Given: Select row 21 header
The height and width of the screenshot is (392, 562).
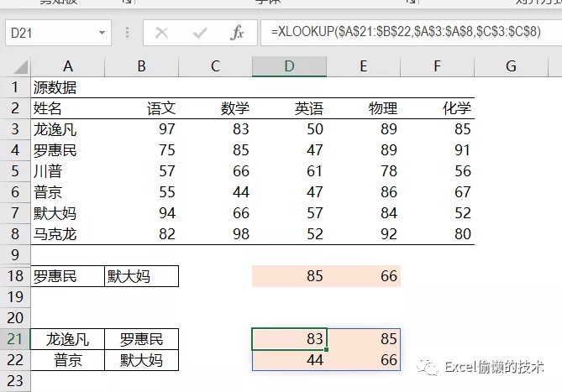Looking at the screenshot, I should click(x=15, y=339).
